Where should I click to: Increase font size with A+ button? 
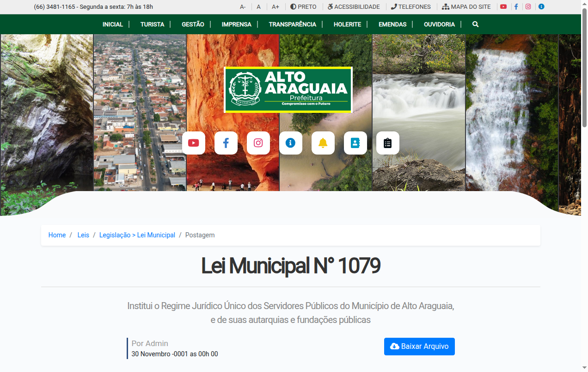[276, 7]
